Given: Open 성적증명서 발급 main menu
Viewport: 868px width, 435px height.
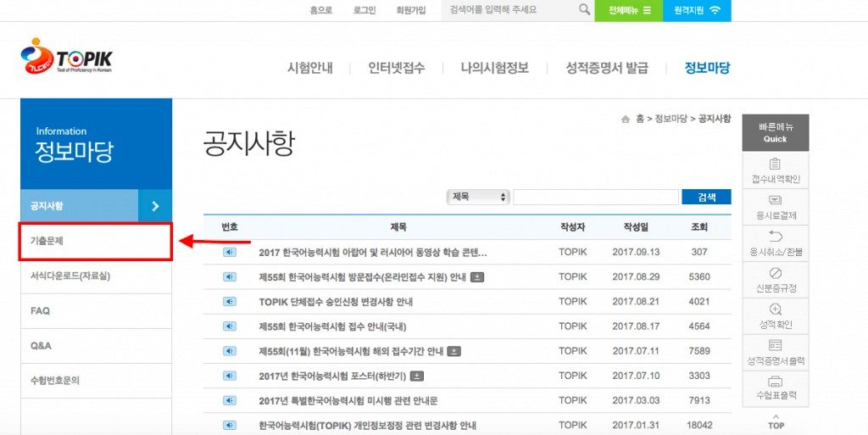Looking at the screenshot, I should coord(606,68).
